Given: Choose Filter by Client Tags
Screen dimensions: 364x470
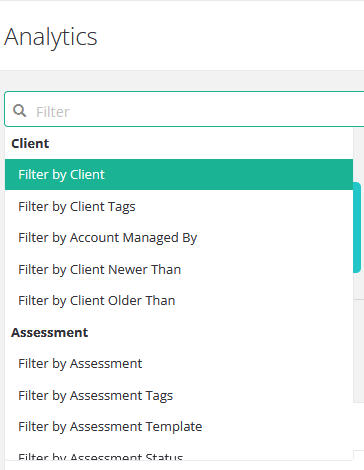Looking at the screenshot, I should [179, 206].
